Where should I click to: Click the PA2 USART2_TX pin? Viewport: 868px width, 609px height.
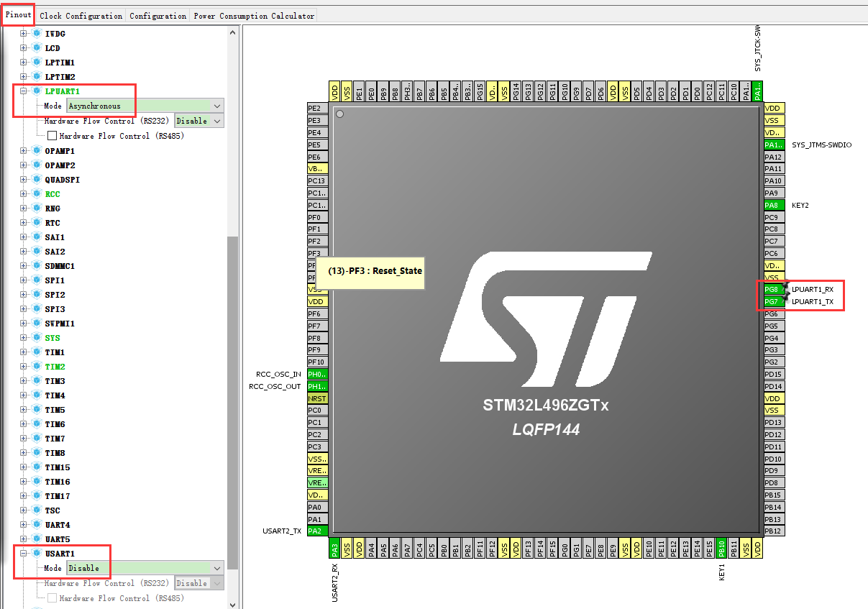(318, 531)
